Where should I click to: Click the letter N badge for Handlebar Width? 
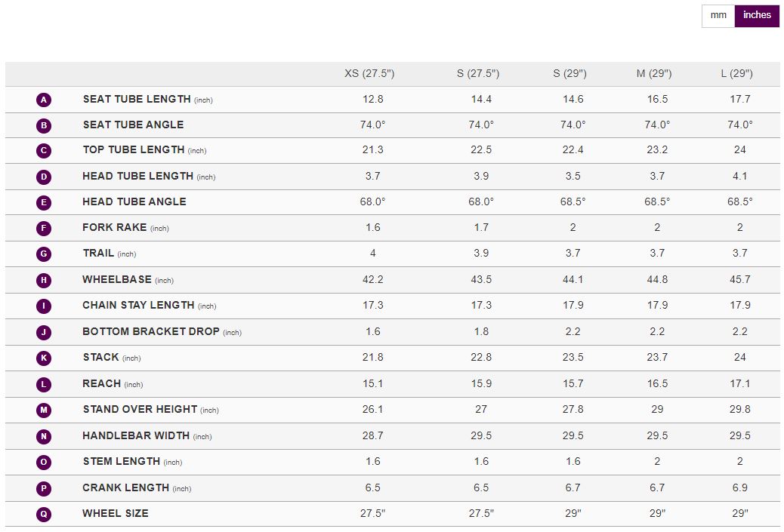[44, 436]
